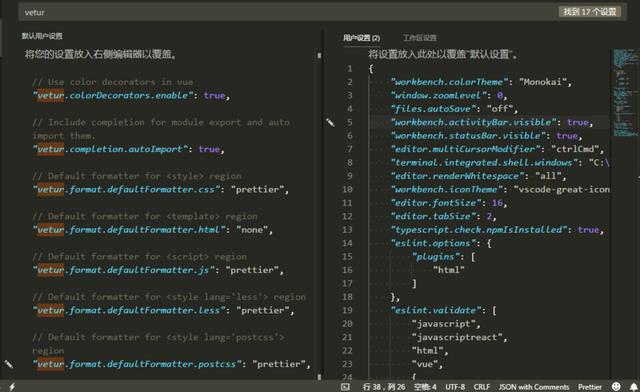Click the window.zoomLevel line in user settings
This screenshot has width=640, height=392.
coord(449,96)
